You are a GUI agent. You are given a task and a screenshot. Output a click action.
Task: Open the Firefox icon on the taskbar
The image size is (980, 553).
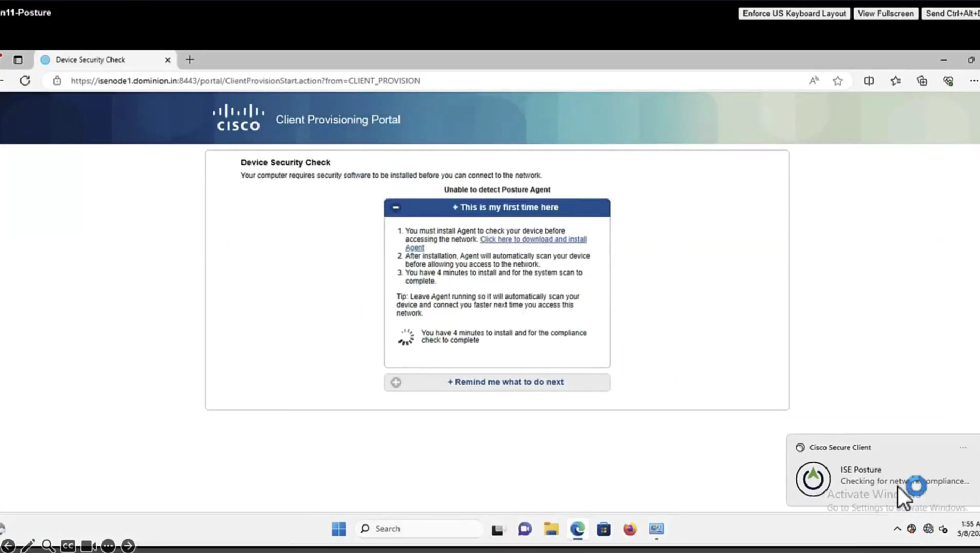[629, 529]
